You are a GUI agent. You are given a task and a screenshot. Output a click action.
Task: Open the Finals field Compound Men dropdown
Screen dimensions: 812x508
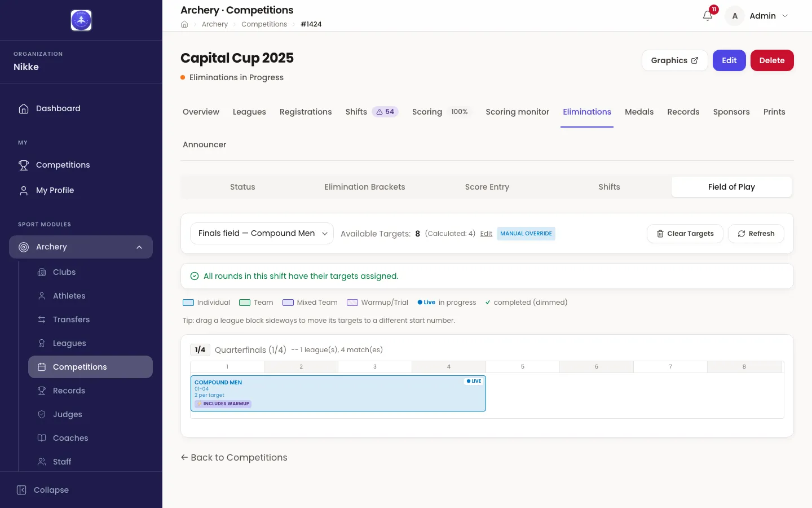[262, 233]
